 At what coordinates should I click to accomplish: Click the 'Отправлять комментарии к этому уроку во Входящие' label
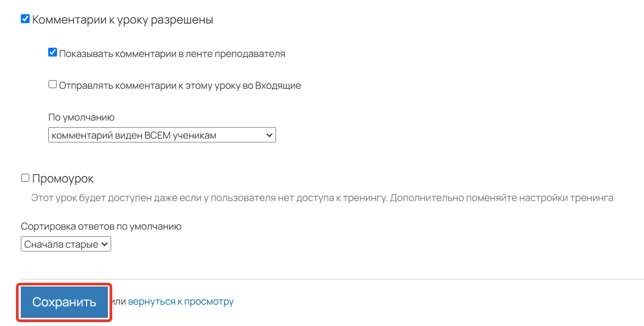180,85
